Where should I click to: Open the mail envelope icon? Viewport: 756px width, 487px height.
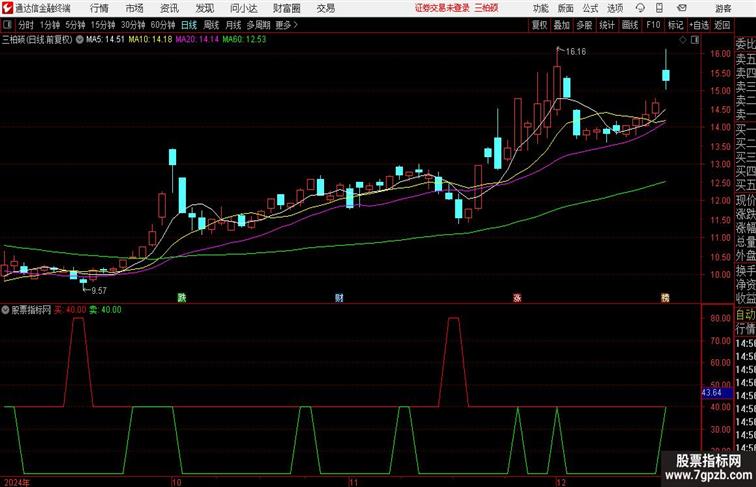pos(681,8)
